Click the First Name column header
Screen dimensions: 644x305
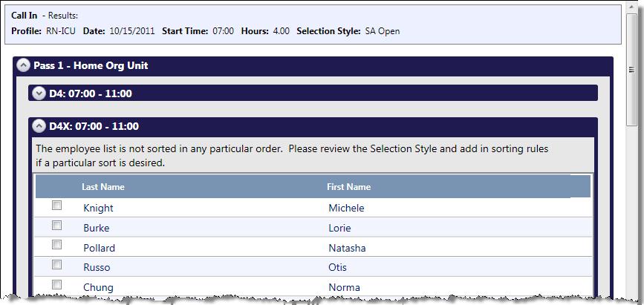pos(348,187)
